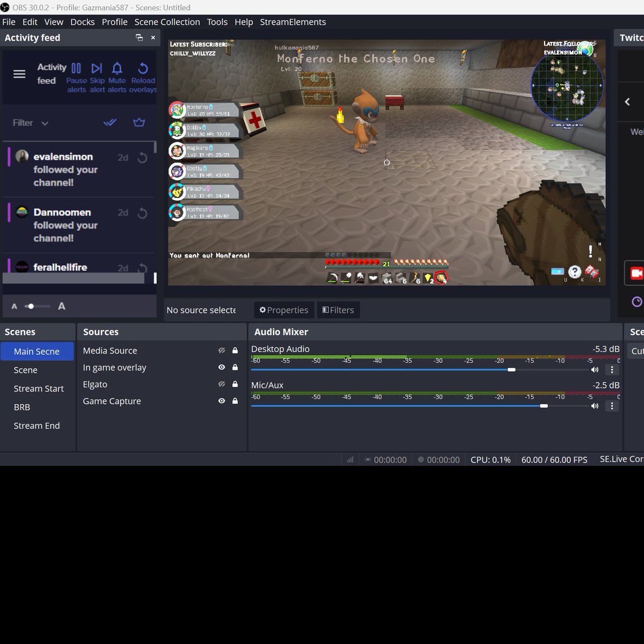Click the large A increase font icon

pos(62,306)
